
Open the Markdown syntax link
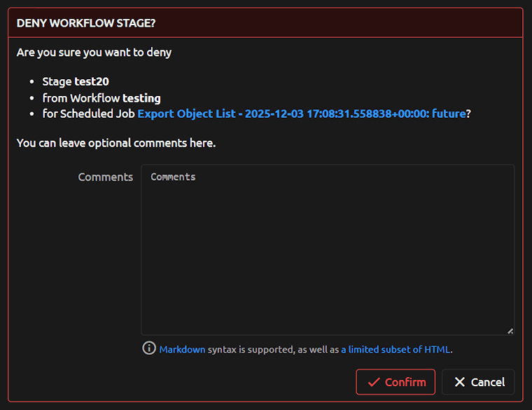(182, 349)
